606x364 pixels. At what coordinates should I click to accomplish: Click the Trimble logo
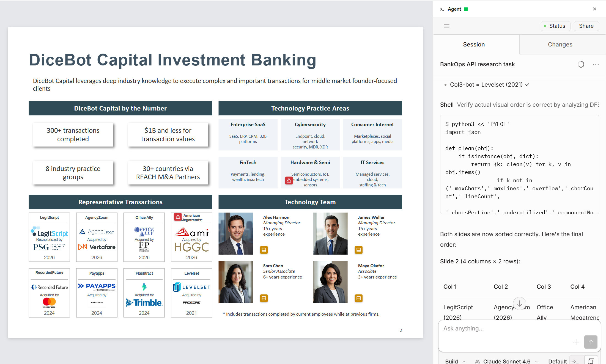click(144, 303)
